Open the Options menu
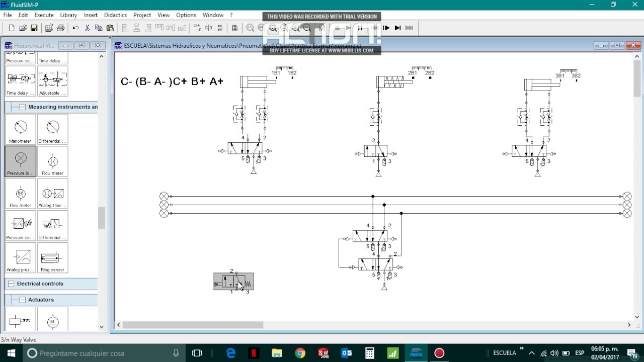Image resolution: width=644 pixels, height=362 pixels. pos(186,15)
